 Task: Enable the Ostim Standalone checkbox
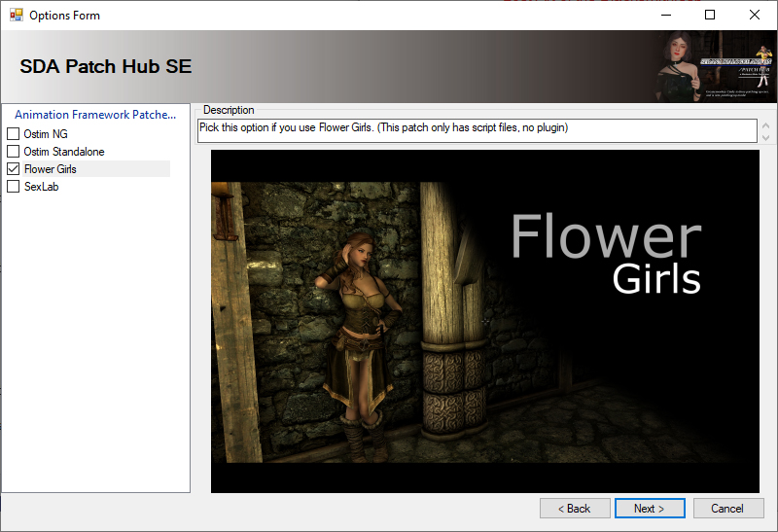click(14, 152)
